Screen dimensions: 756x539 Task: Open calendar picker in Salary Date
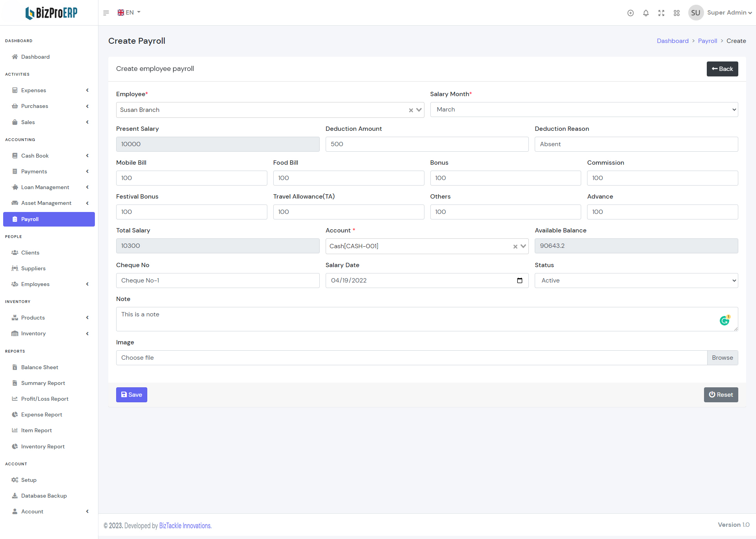point(520,281)
